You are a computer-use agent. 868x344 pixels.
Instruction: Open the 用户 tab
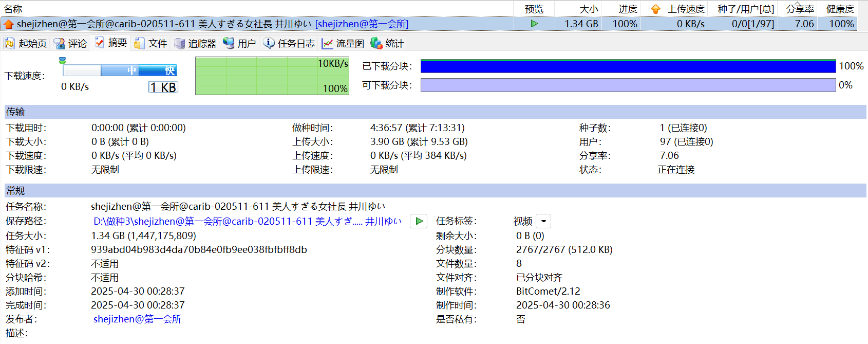pyautogui.click(x=239, y=44)
